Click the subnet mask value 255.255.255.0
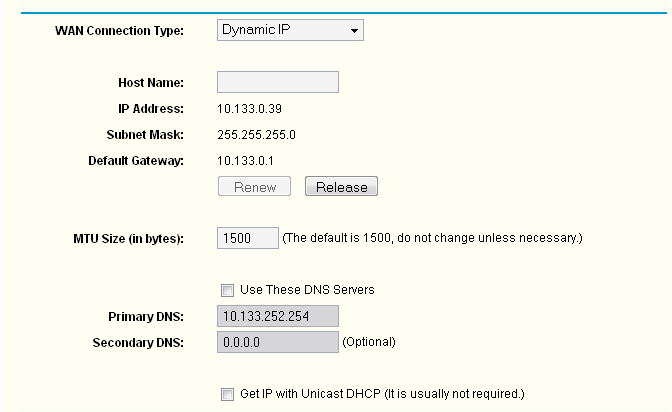This screenshot has width=672, height=412. point(257,134)
